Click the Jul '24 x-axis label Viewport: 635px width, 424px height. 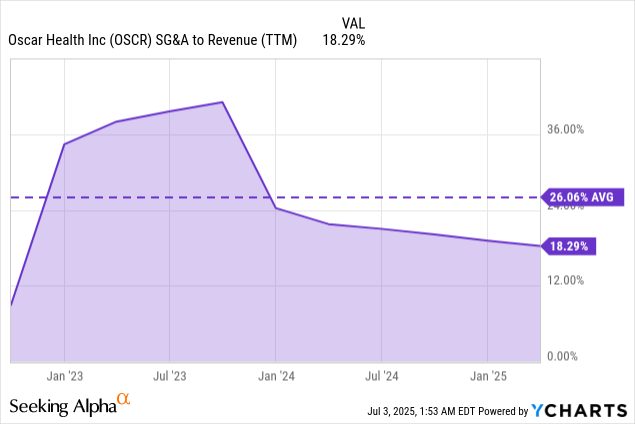(382, 376)
